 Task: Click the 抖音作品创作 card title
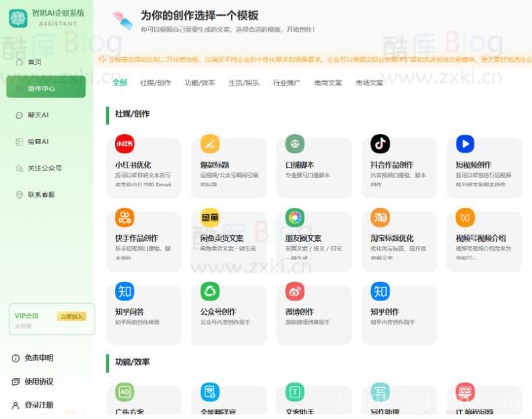coord(392,165)
